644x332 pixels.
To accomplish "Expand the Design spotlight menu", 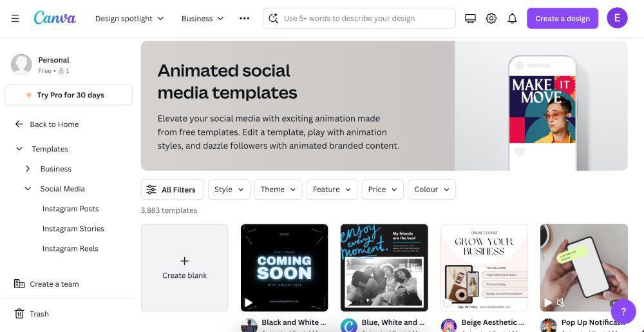I will click(x=129, y=19).
